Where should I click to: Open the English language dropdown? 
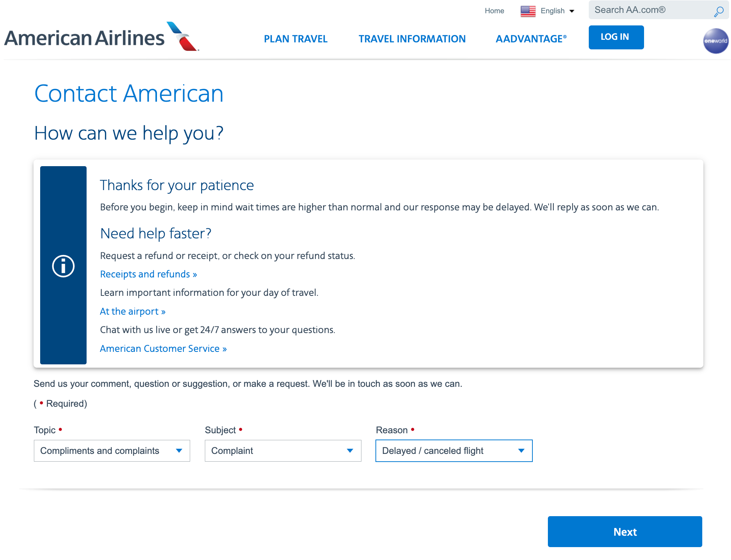point(557,11)
